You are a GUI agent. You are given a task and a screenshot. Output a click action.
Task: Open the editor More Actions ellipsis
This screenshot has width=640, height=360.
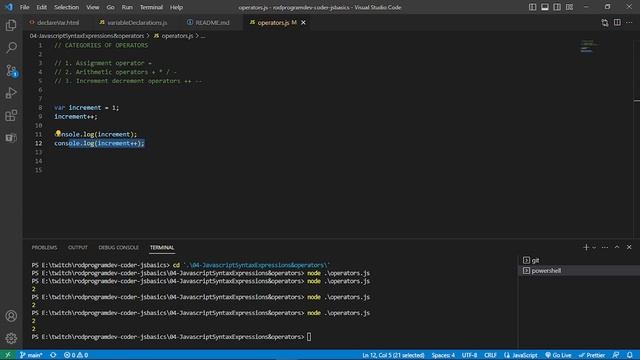pyautogui.click(x=629, y=23)
